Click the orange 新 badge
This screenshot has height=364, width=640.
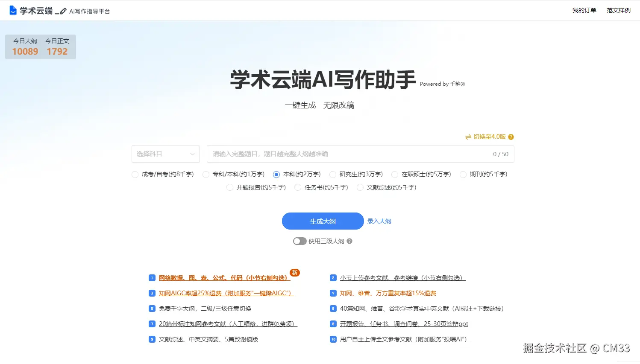coord(295,273)
